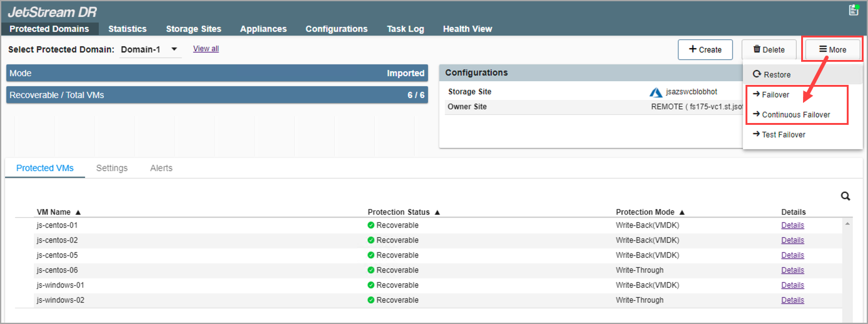Sort by Protection Status column arrow
The image size is (868, 324).
[437, 212]
